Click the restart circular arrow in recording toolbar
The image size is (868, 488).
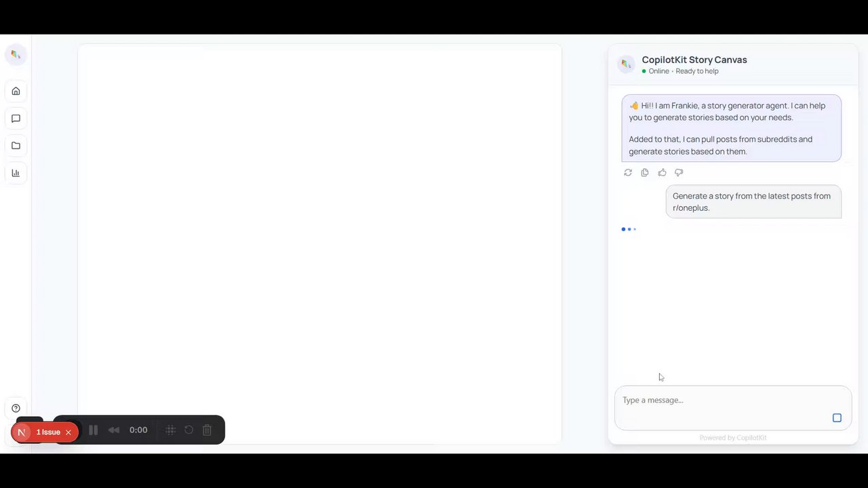coord(189,430)
